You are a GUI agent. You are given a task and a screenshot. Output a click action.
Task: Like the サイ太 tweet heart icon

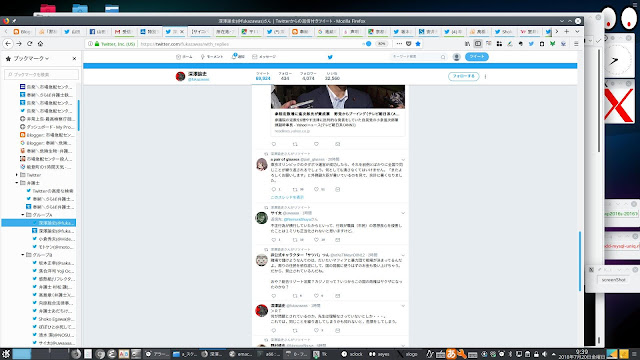pos(316,240)
